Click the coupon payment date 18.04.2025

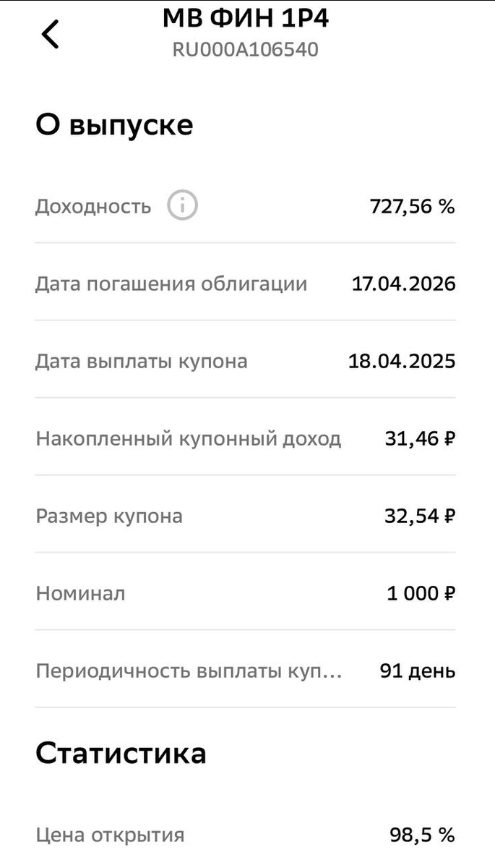tap(406, 361)
